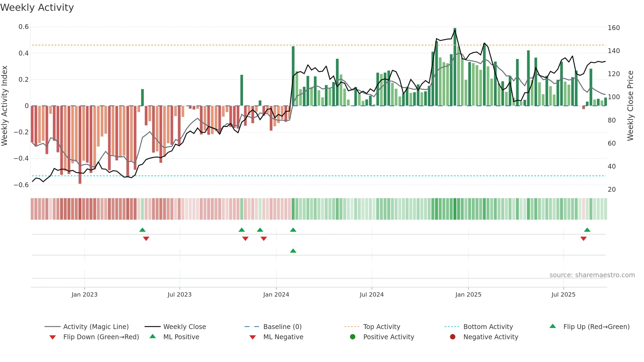
Task: Click the tallest green activity bar near Dec 2024
Action: point(455,67)
